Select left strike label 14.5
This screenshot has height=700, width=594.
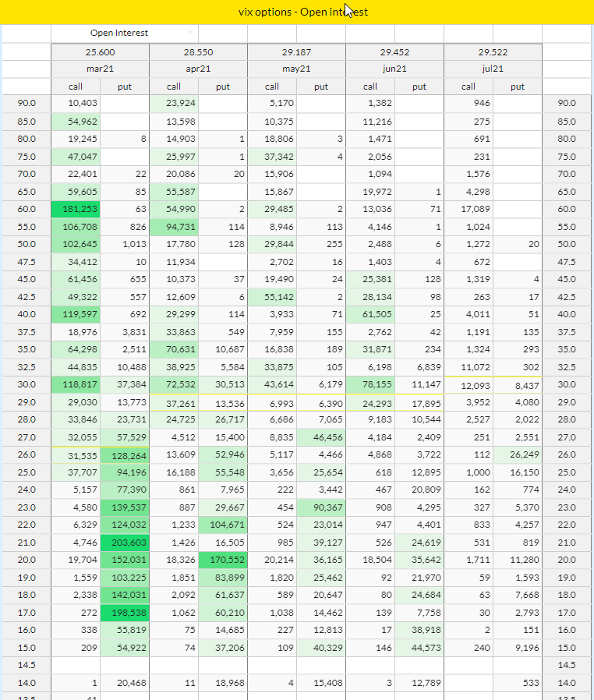click(x=27, y=665)
